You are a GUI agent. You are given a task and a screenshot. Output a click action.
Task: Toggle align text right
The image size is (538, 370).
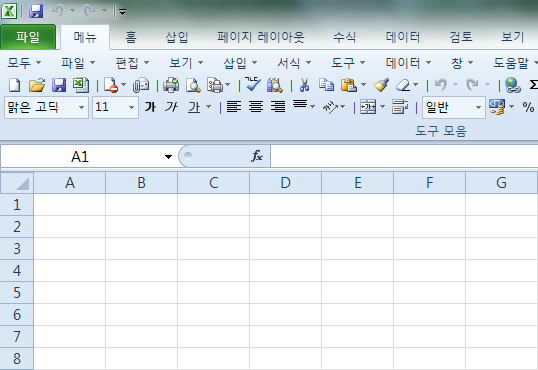(278, 107)
